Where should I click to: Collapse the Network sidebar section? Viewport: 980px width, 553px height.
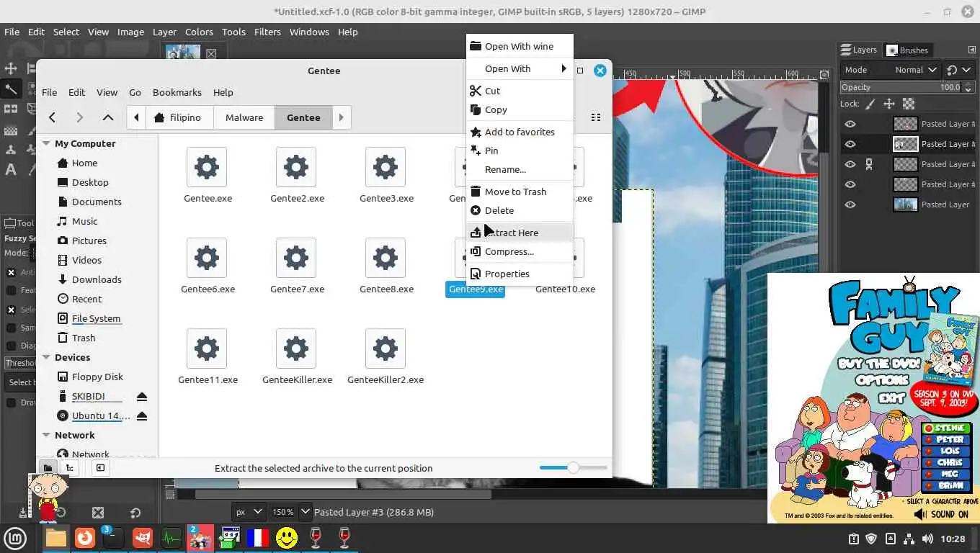tap(46, 435)
